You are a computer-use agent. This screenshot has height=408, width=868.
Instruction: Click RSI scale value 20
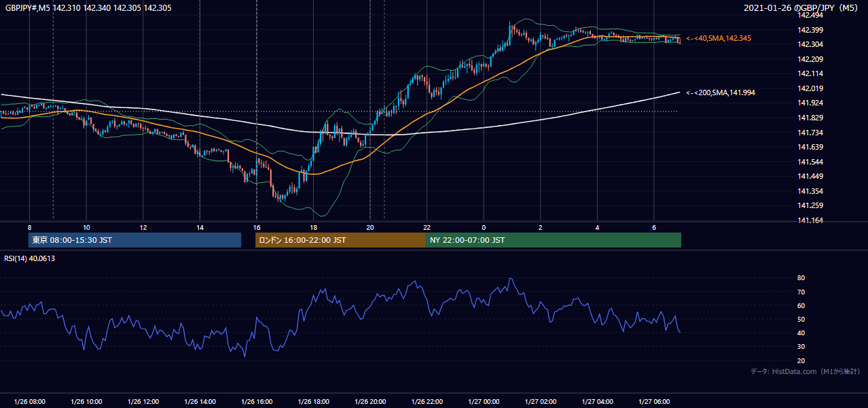[x=801, y=360]
